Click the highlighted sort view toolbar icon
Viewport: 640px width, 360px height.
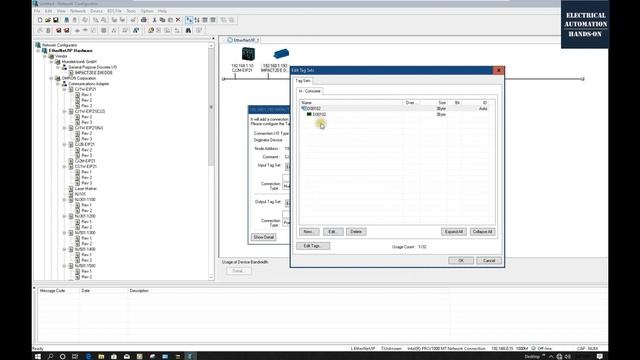pyautogui.click(x=189, y=20)
